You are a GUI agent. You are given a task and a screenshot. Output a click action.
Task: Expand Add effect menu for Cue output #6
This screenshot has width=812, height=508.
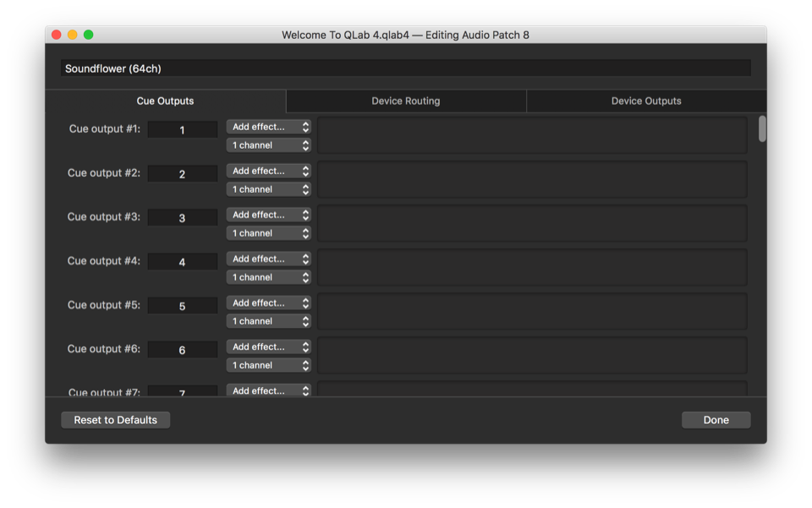pos(268,347)
